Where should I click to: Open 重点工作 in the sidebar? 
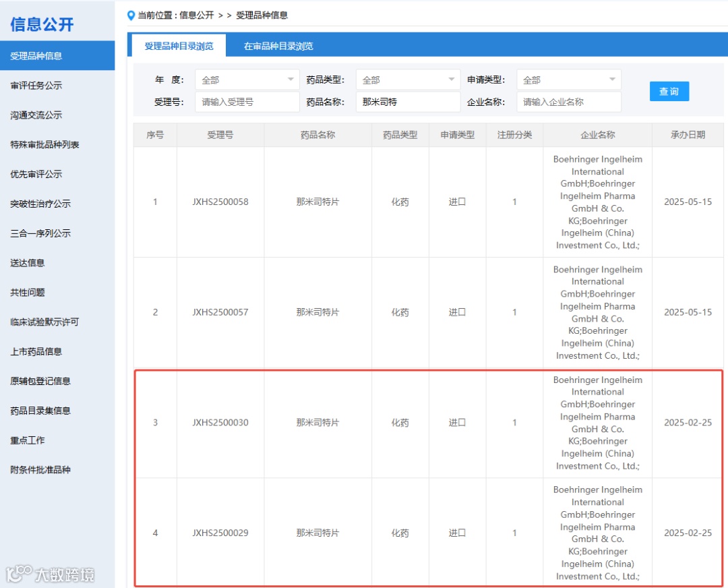click(x=28, y=440)
